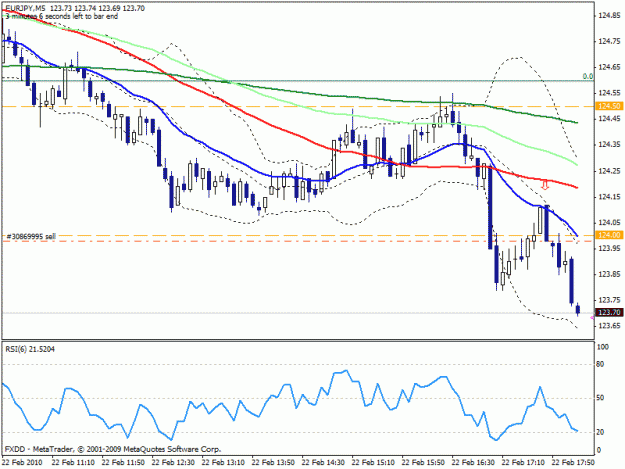This screenshot has width=625, height=469.
Task: Click the 22 Feb 13:10 time label
Action: coord(223,462)
